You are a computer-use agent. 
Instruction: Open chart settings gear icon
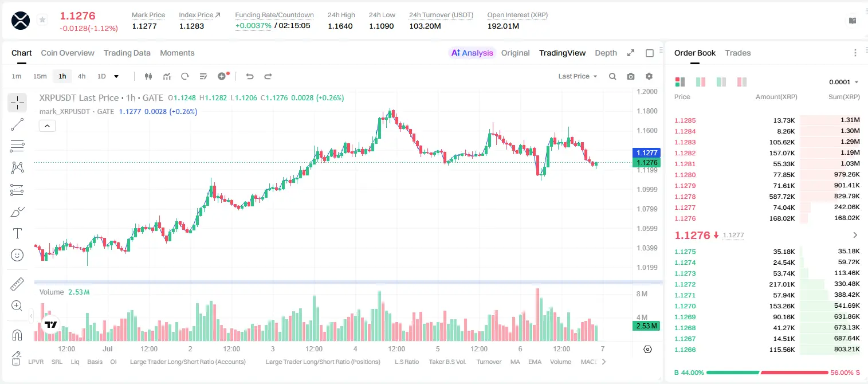649,76
